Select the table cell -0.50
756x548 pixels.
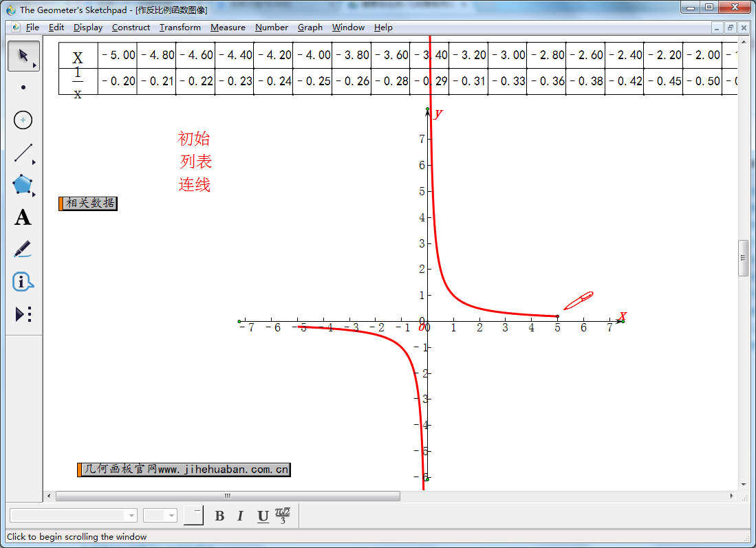tap(702, 81)
